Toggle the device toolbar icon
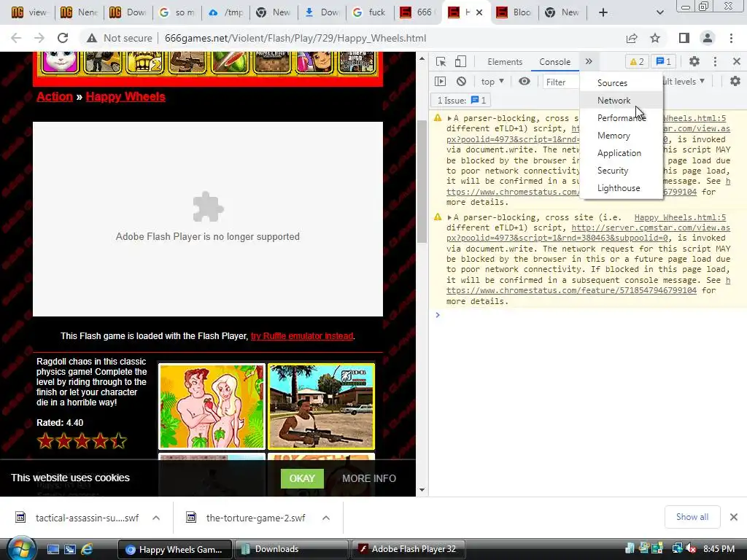Image resolution: width=747 pixels, height=560 pixels. 460,61
